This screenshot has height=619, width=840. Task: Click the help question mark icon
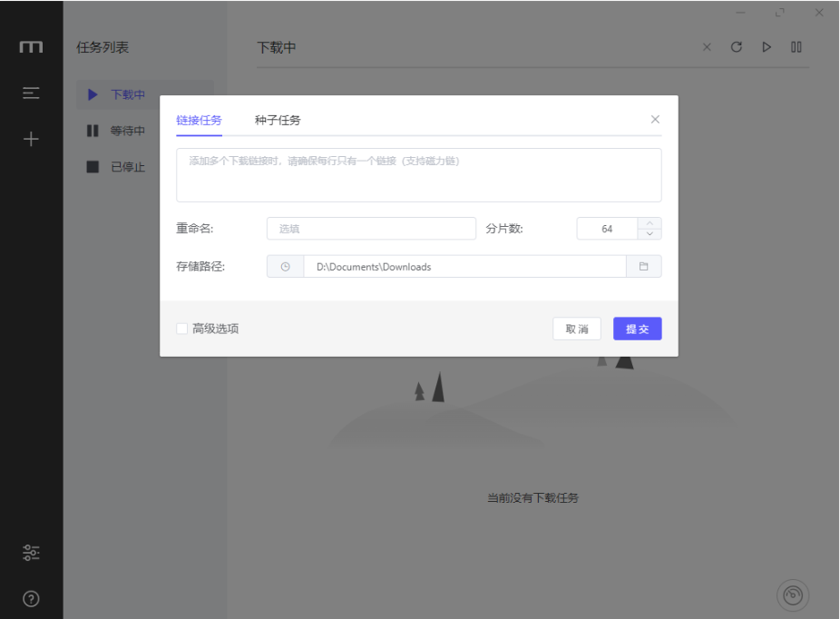coord(31,599)
